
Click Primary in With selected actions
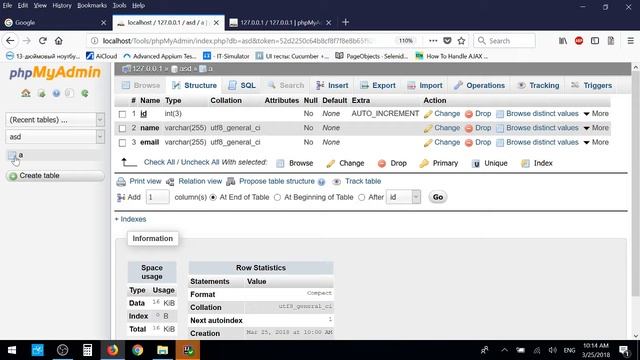(439, 163)
